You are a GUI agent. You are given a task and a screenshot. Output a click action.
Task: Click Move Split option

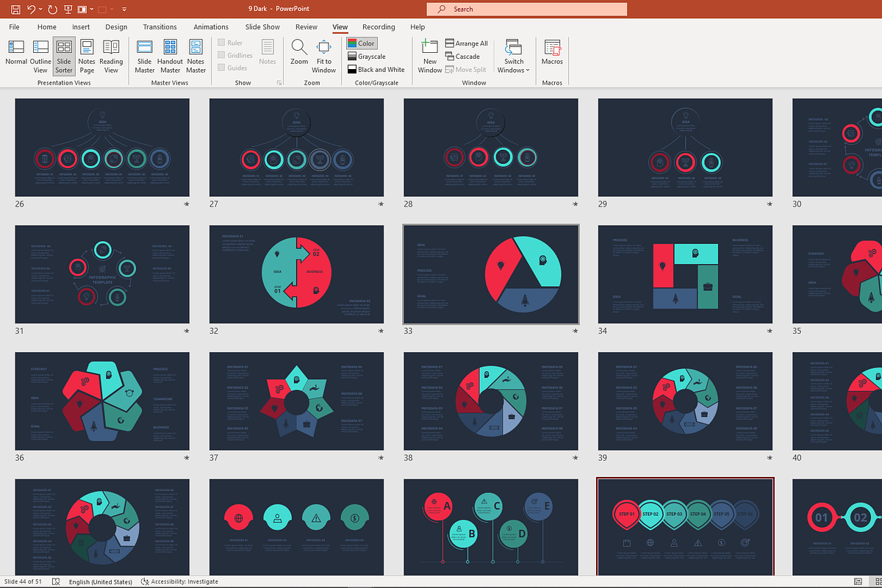[x=465, y=70]
